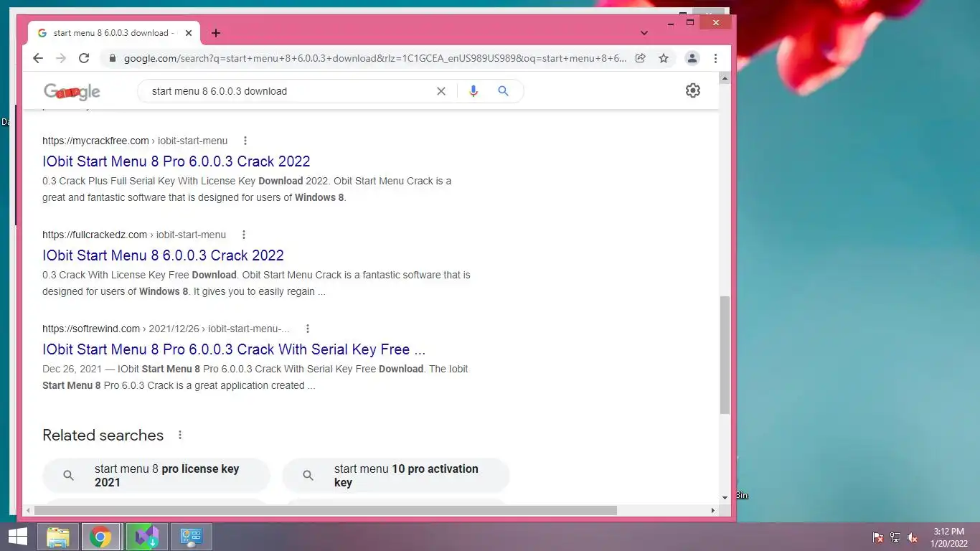Open purple installer icon on taskbar
Viewport: 980px width, 551px height.
click(x=147, y=537)
